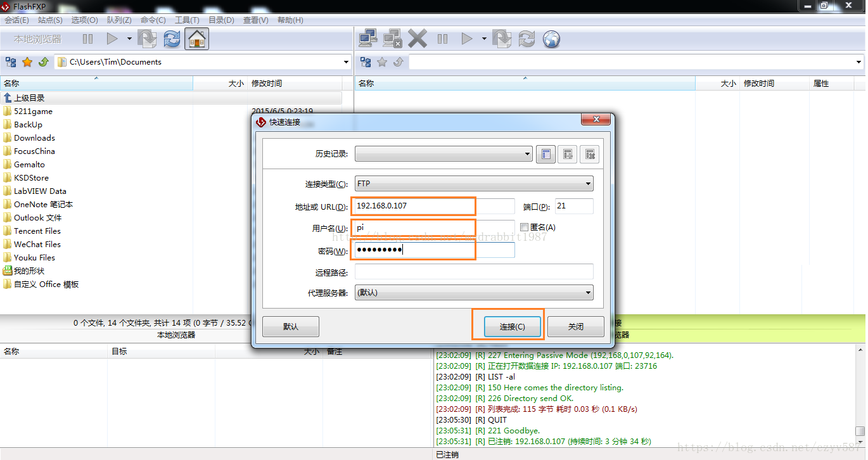Viewport: 868px width, 460px height.
Task: Open the 命令(C) menu
Action: tap(153, 20)
